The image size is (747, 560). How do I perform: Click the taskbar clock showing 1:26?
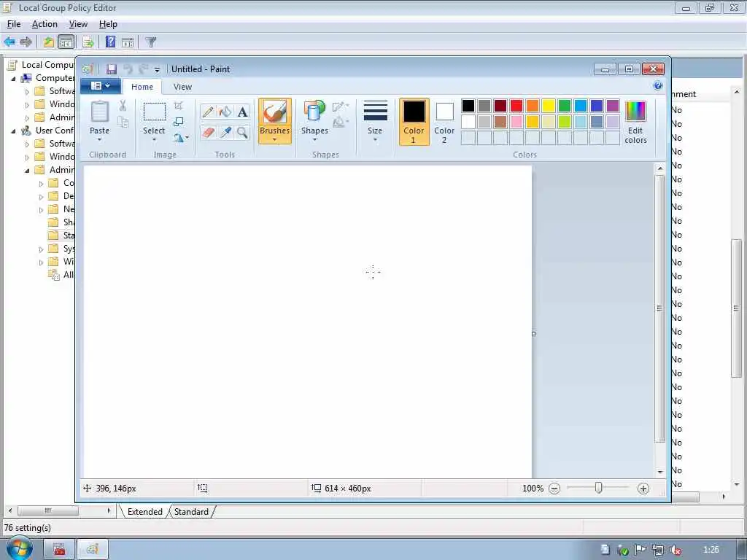(711, 550)
